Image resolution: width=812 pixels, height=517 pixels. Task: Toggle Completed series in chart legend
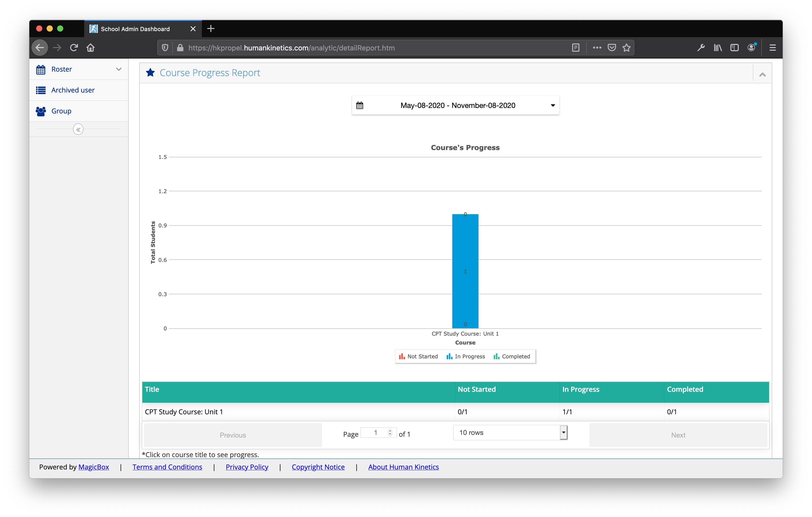point(511,357)
